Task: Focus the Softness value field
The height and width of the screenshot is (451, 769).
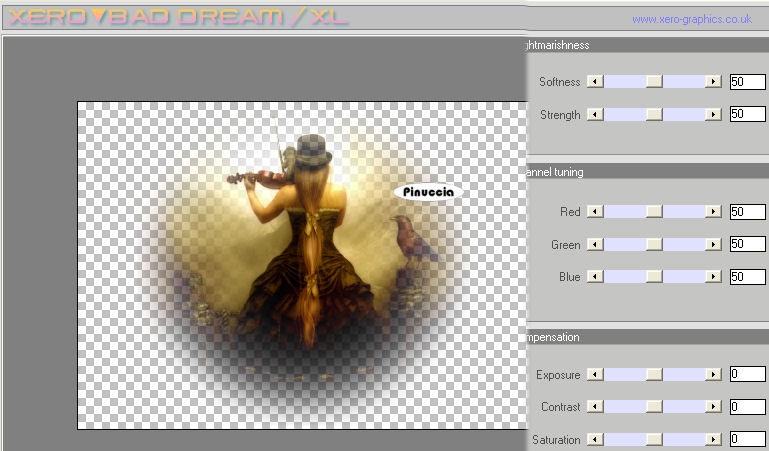Action: [x=748, y=81]
